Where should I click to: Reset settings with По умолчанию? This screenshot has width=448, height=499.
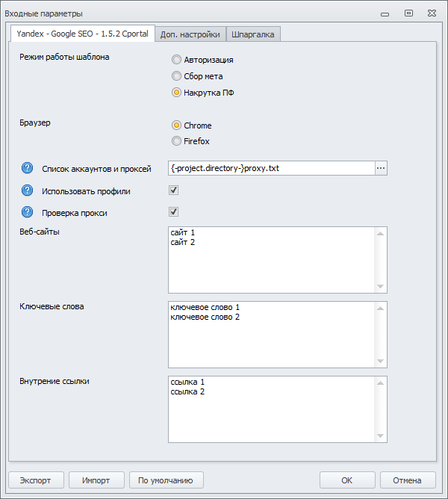click(166, 480)
